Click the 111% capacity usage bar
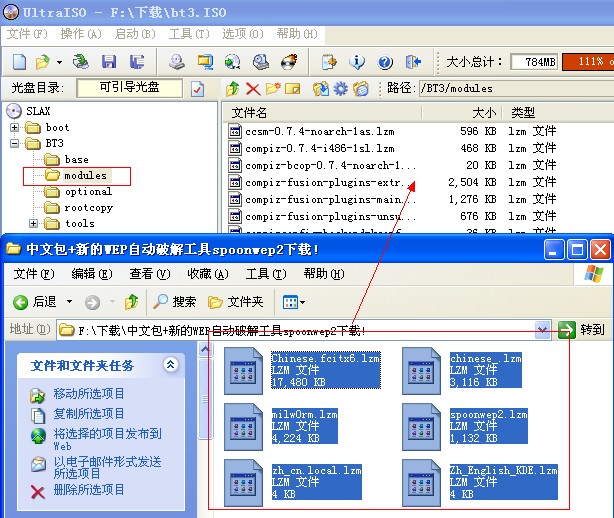Image resolution: width=614 pixels, height=518 pixels. (588, 61)
